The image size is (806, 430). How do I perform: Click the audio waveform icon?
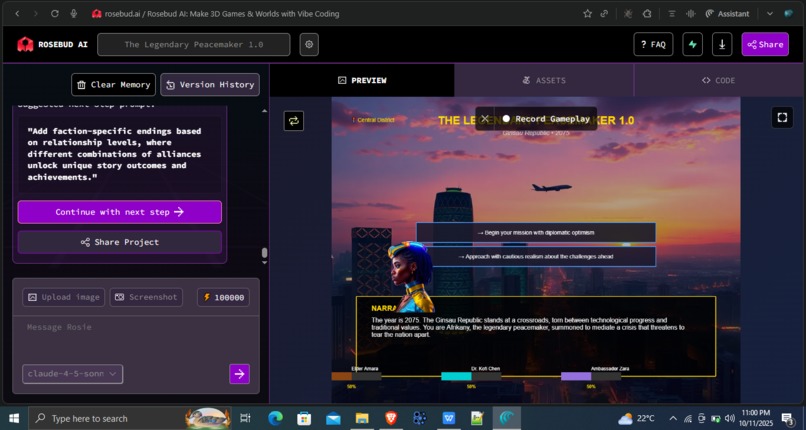690,14
